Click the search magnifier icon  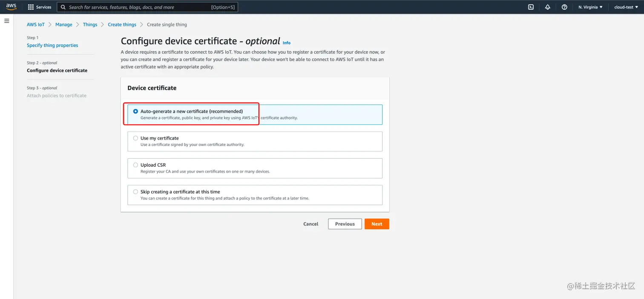(x=63, y=7)
